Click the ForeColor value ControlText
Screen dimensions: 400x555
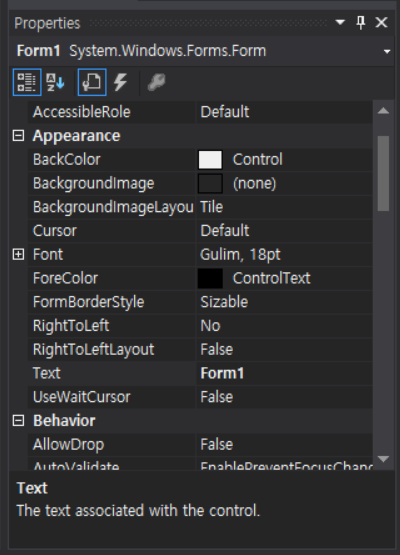pyautogui.click(x=272, y=278)
